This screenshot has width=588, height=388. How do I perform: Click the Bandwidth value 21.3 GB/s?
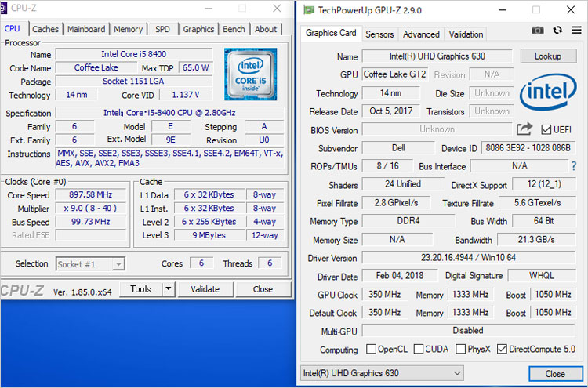pyautogui.click(x=536, y=239)
